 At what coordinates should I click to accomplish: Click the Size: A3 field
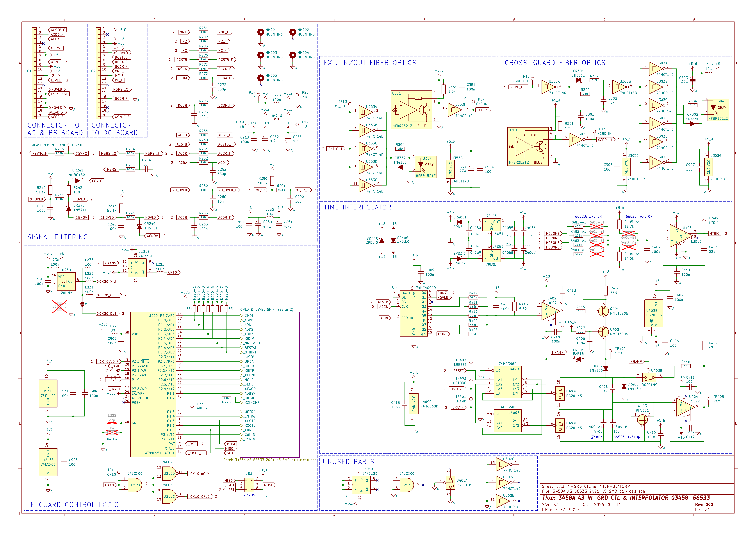tap(550, 505)
